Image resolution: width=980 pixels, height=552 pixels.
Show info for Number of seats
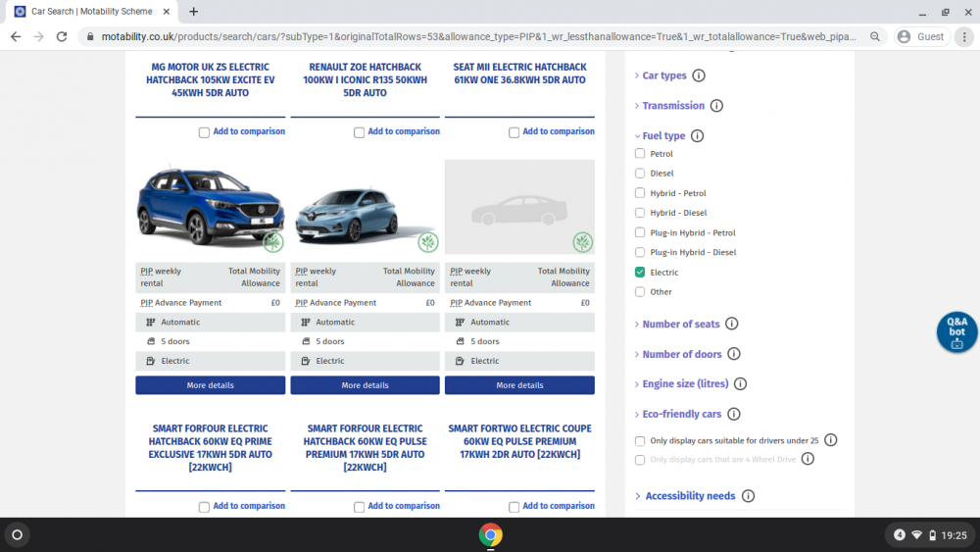[732, 324]
